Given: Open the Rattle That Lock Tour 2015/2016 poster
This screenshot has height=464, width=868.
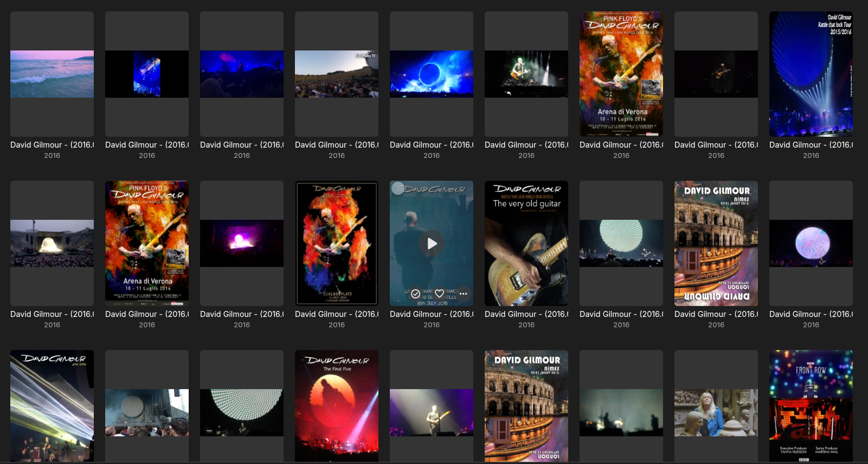Looking at the screenshot, I should pos(811,74).
